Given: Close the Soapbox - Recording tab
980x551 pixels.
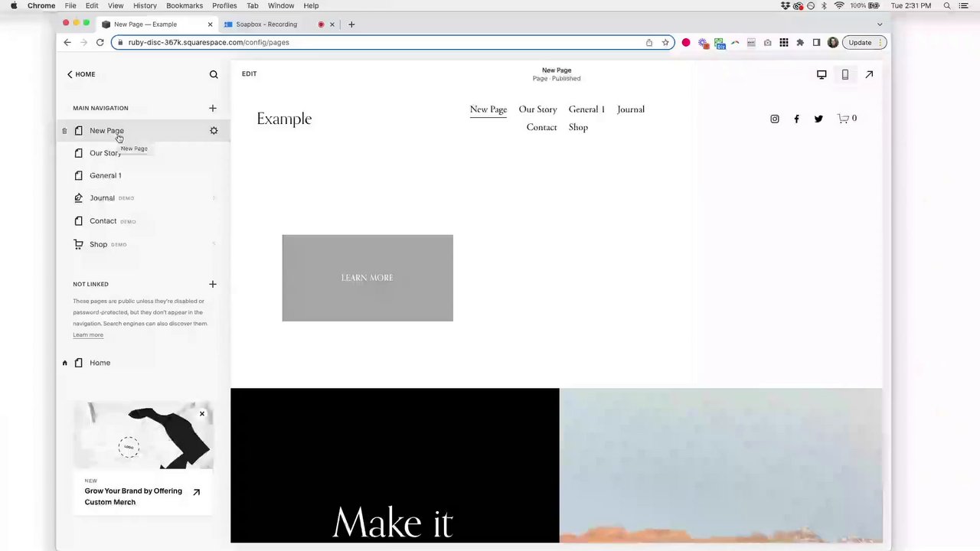Looking at the screenshot, I should coord(332,24).
